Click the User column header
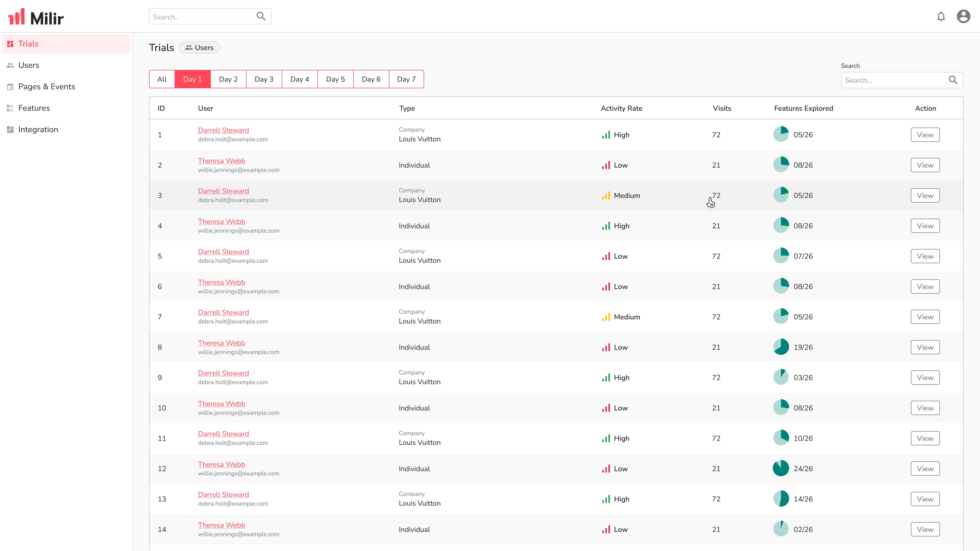980x551 pixels. point(205,108)
